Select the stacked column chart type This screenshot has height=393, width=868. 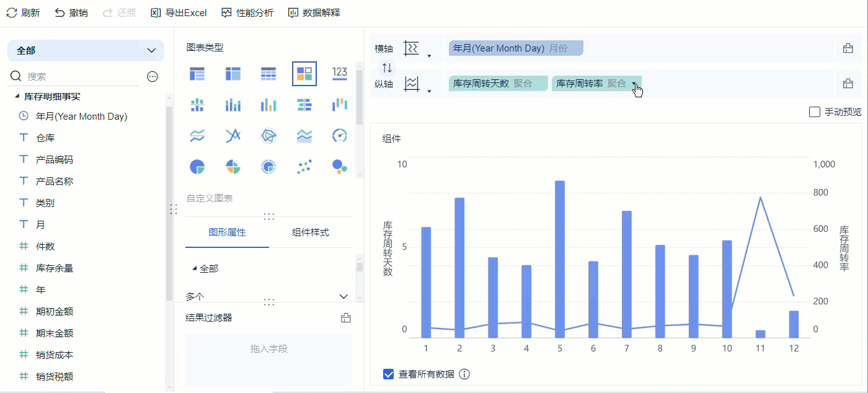232,105
